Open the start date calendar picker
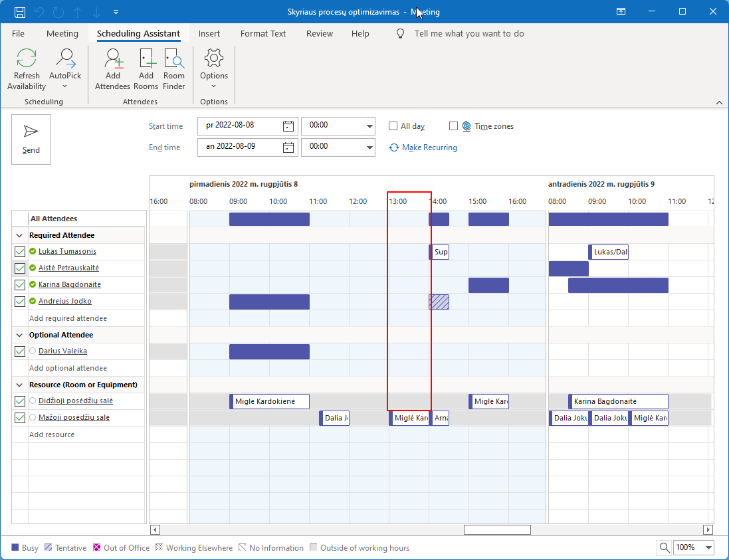Screen dimensions: 729x560 click(288, 126)
